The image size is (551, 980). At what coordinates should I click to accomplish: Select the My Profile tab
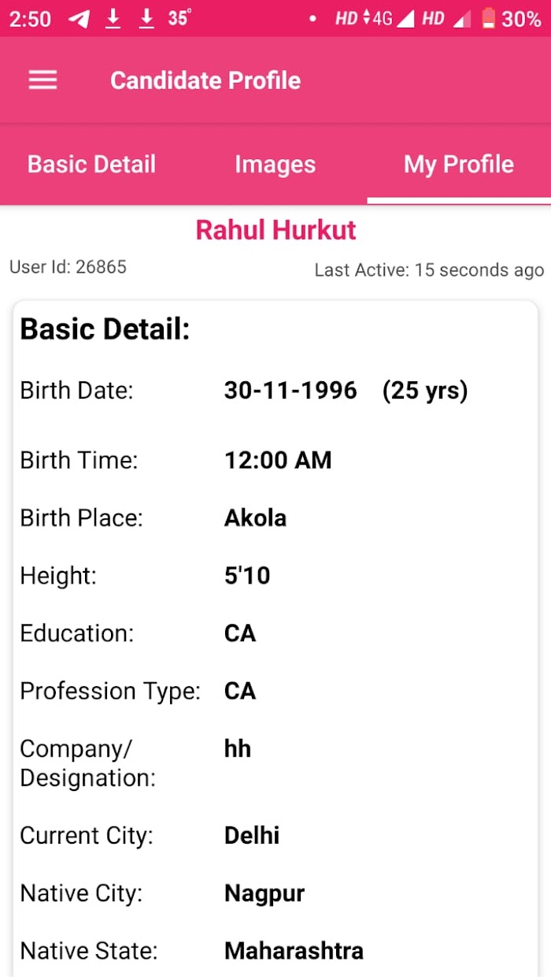coord(459,164)
